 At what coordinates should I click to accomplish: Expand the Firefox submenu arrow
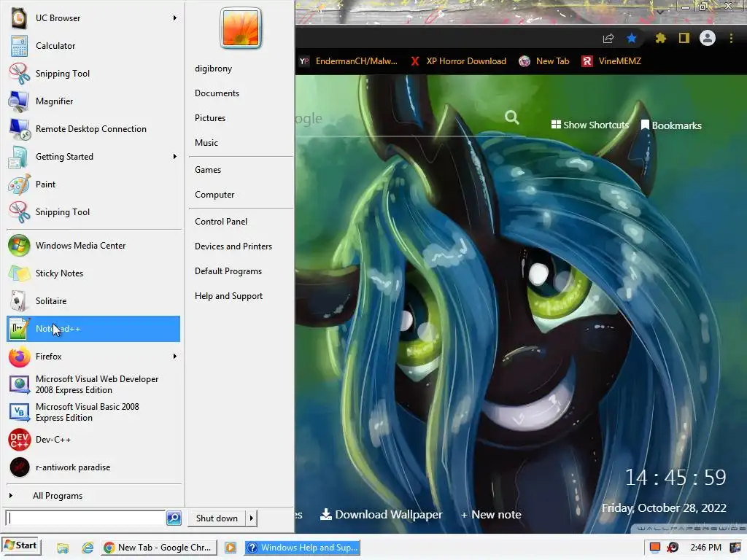pyautogui.click(x=175, y=356)
